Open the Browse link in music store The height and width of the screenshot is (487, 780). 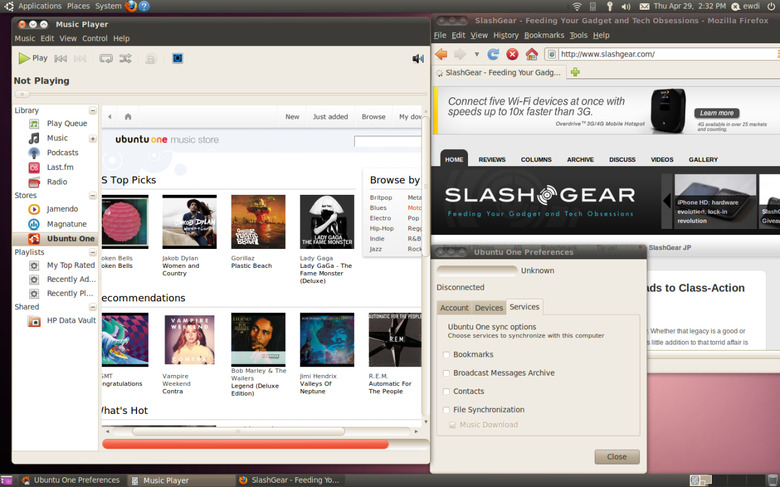click(x=374, y=116)
